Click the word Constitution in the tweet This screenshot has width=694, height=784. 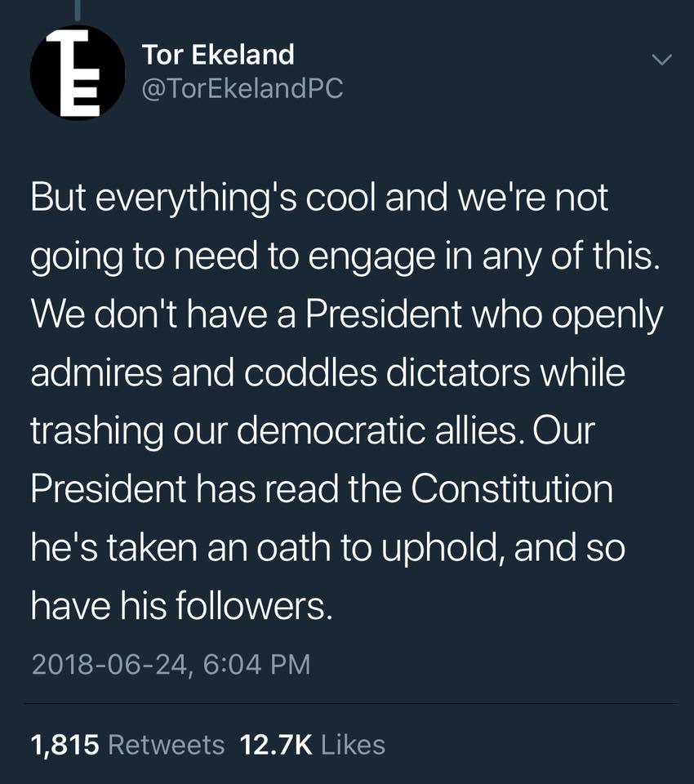click(x=511, y=488)
